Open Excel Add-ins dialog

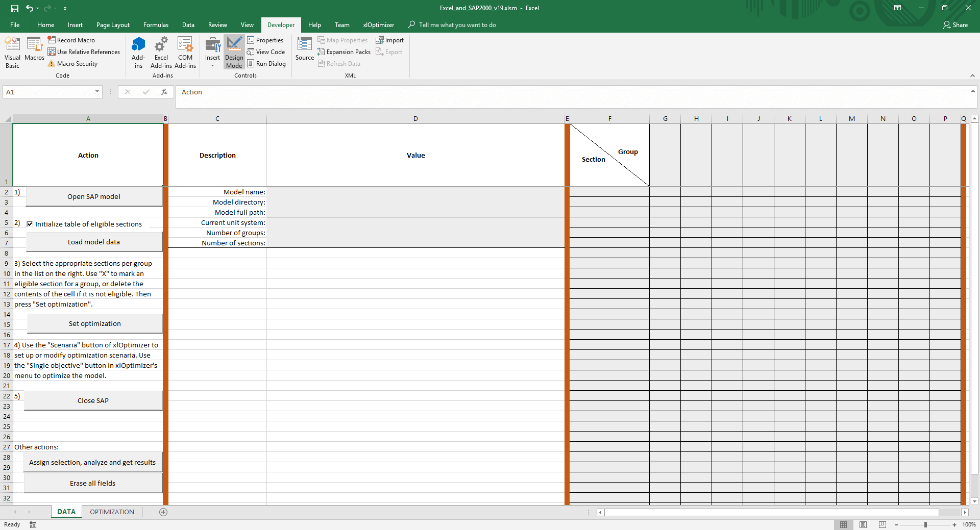pyautogui.click(x=161, y=52)
